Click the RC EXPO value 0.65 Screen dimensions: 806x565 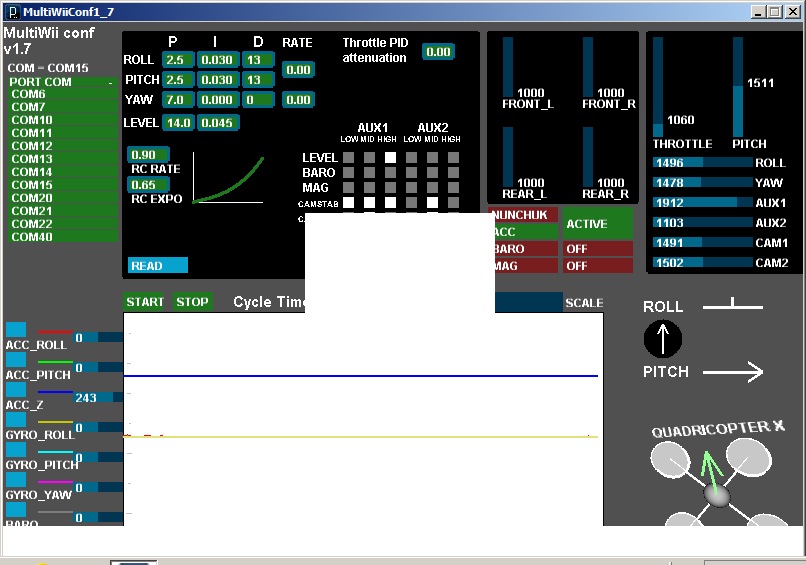tap(148, 185)
